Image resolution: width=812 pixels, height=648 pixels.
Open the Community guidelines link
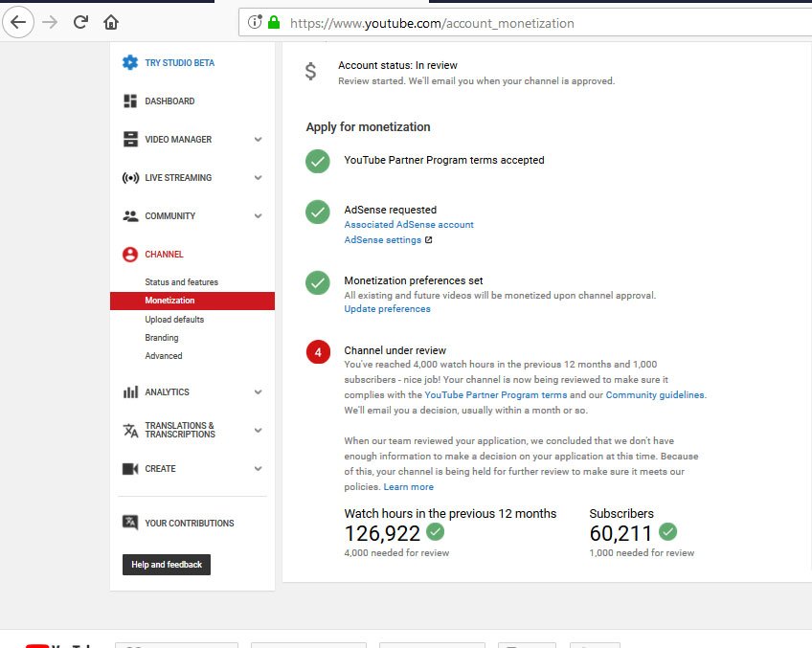655,395
